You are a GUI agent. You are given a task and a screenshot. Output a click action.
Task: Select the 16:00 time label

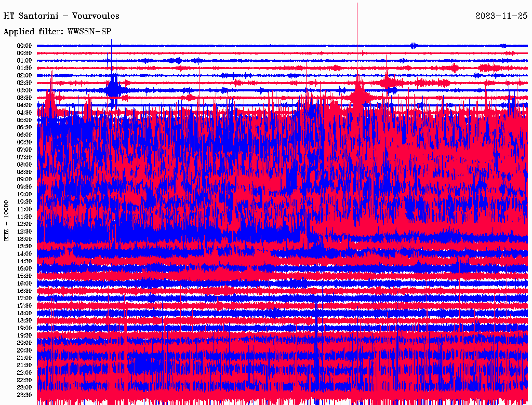pyautogui.click(x=24, y=283)
